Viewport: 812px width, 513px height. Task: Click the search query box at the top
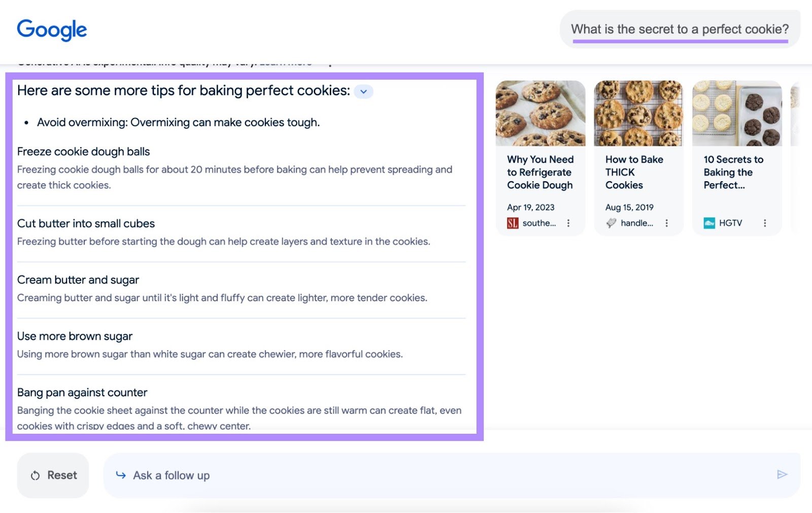(x=679, y=29)
